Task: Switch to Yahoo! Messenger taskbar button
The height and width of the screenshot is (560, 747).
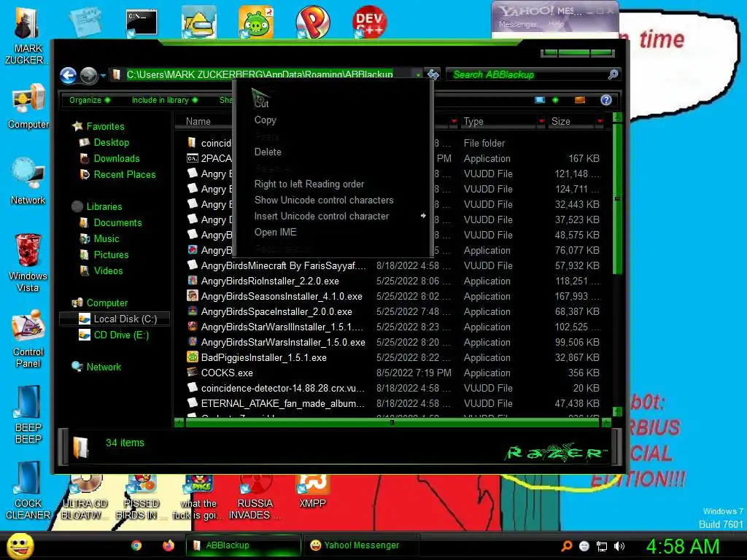Action: coord(360,545)
